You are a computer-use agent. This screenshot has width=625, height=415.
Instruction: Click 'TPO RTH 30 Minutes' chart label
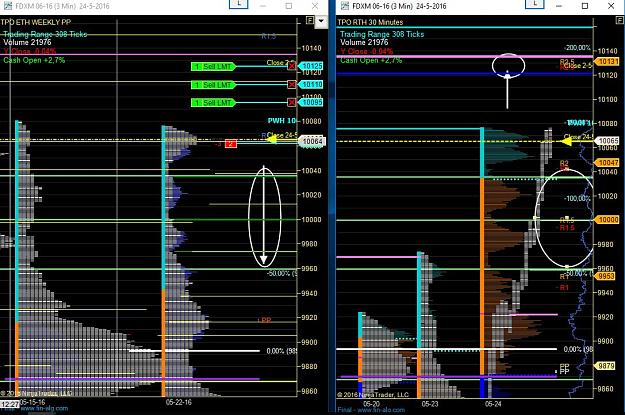pos(370,22)
